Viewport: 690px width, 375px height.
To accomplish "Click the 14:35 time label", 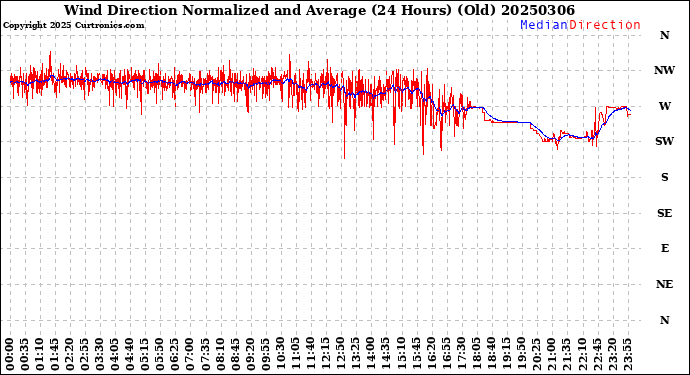I will (385, 354).
